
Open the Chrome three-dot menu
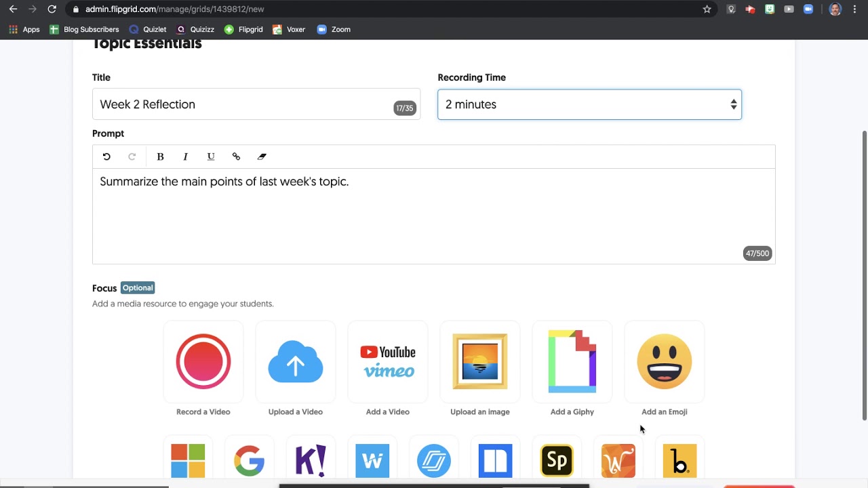tap(854, 9)
